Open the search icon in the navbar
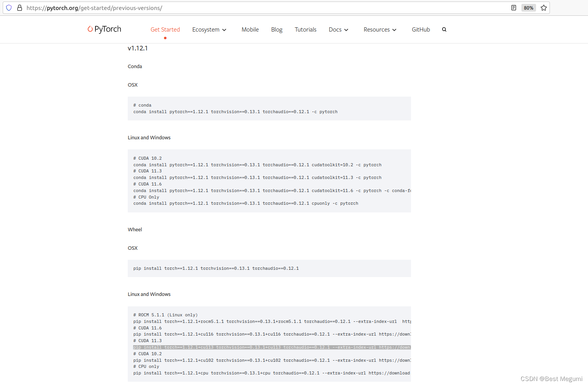The width and height of the screenshot is (588, 386). point(444,29)
